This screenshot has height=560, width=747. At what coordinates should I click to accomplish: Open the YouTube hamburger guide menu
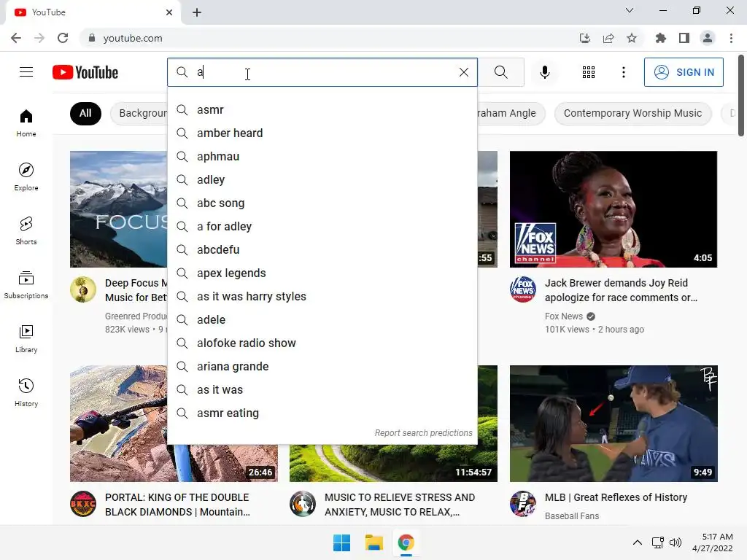pyautogui.click(x=26, y=72)
